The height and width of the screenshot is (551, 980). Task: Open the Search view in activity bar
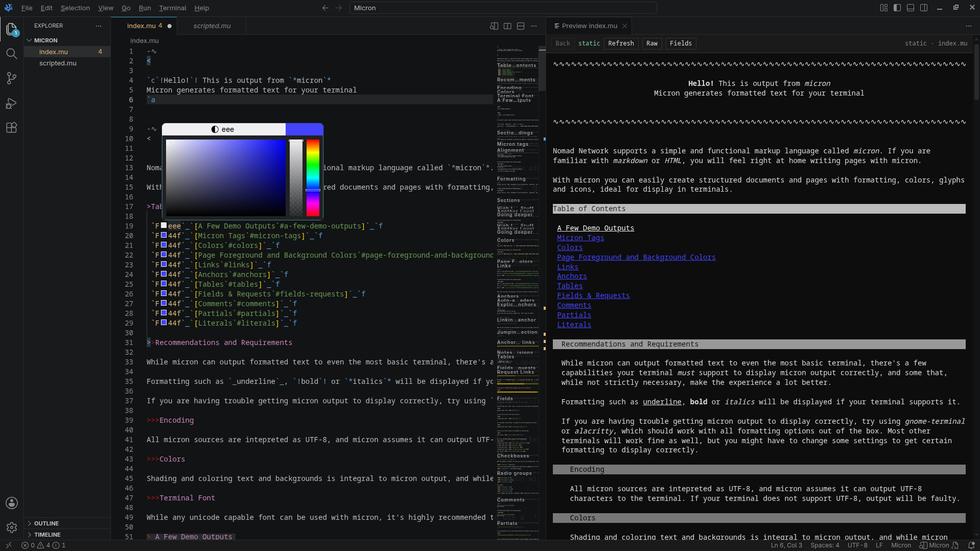pyautogui.click(x=11, y=54)
